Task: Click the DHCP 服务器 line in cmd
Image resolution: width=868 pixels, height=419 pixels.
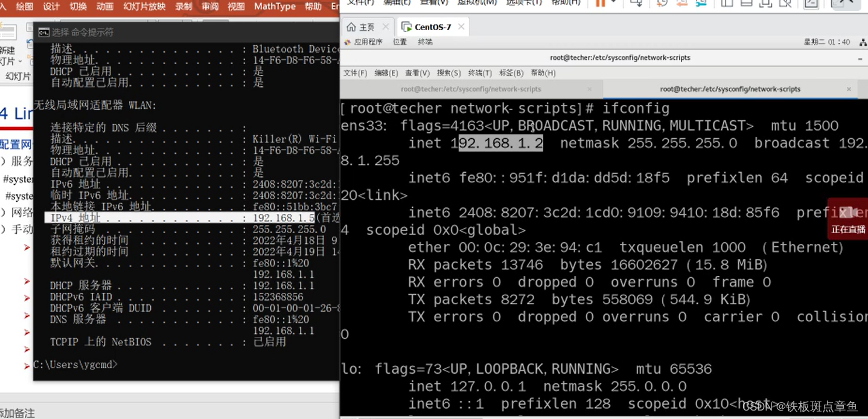Action: [182, 286]
